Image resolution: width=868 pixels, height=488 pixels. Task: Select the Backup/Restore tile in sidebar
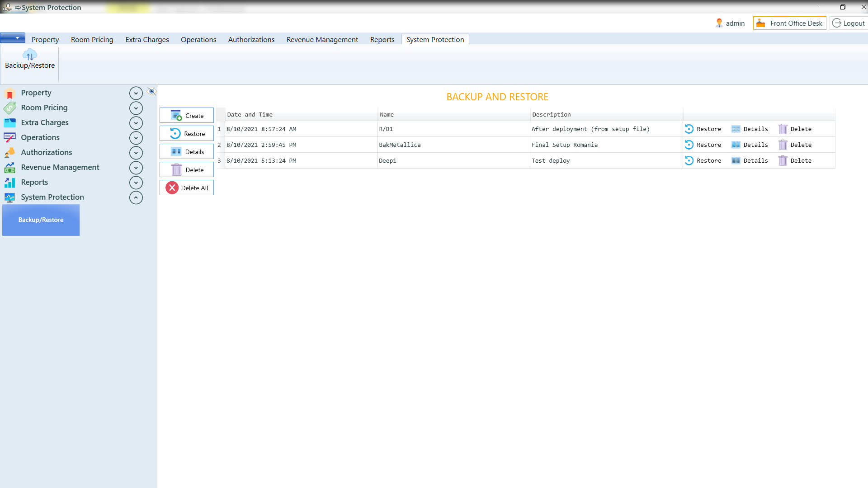[41, 220]
